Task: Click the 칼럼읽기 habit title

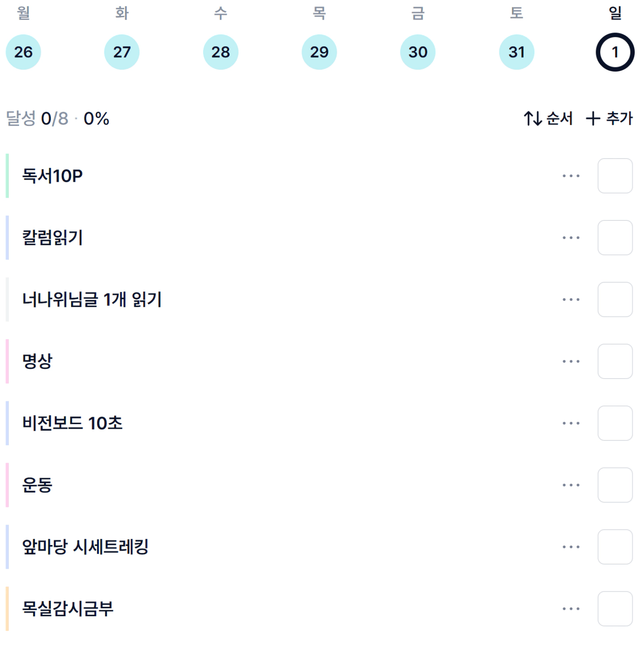Action: 53,238
